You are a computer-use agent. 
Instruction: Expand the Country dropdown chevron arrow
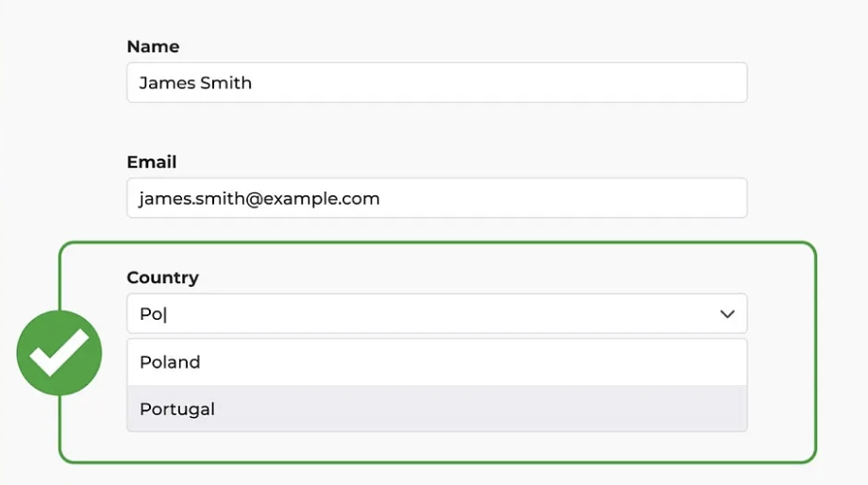tap(726, 314)
